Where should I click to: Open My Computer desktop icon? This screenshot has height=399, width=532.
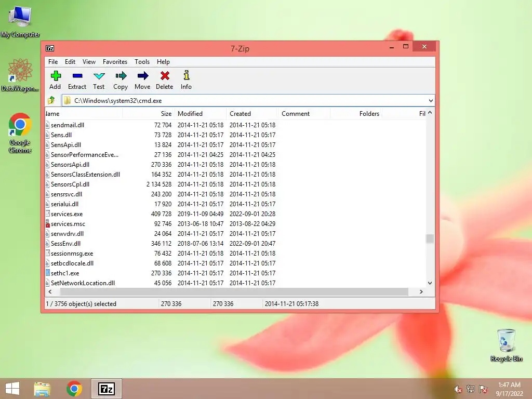pyautogui.click(x=20, y=21)
